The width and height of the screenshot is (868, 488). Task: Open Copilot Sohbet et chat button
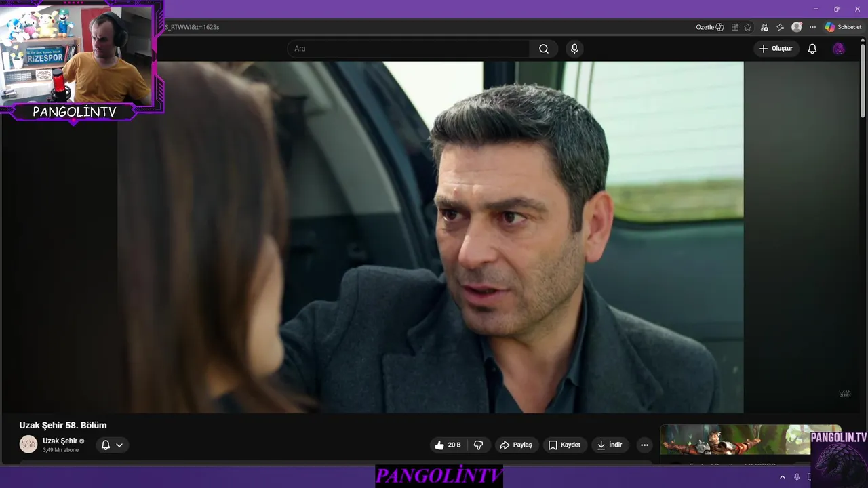(x=843, y=27)
